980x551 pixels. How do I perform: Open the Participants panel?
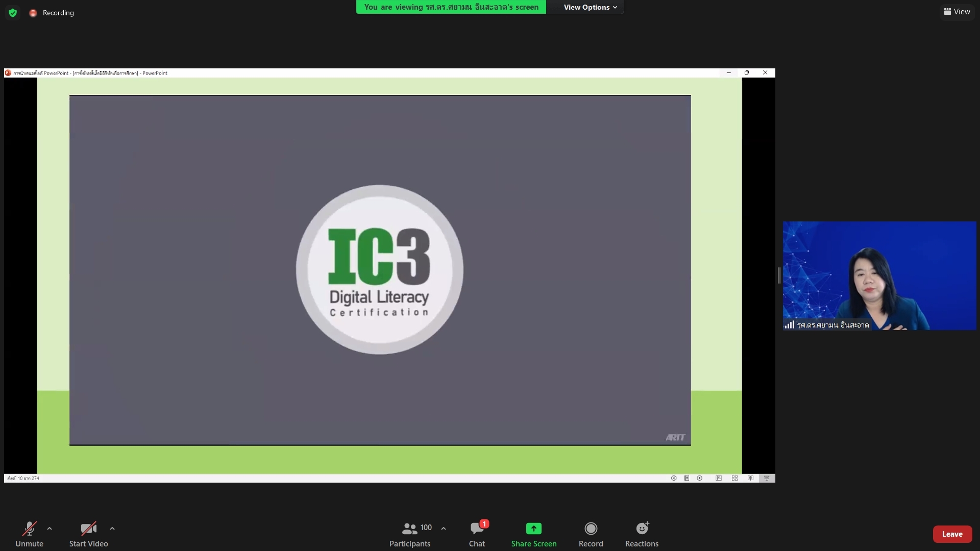coord(410,534)
